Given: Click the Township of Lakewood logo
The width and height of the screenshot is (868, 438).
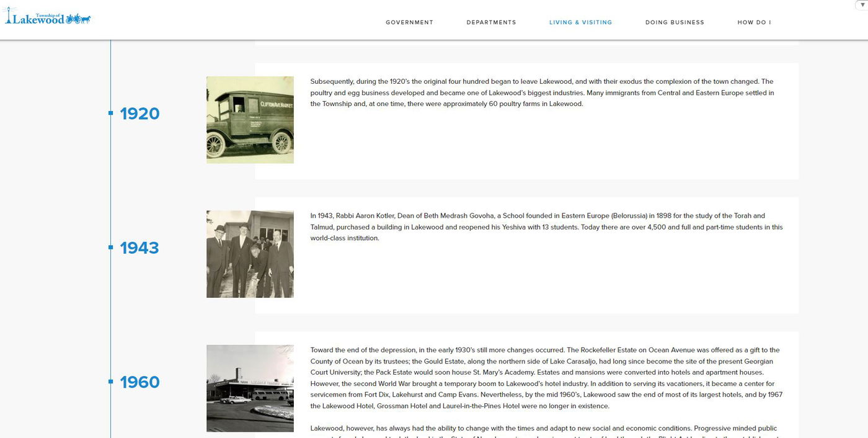Looking at the screenshot, I should coord(48,19).
